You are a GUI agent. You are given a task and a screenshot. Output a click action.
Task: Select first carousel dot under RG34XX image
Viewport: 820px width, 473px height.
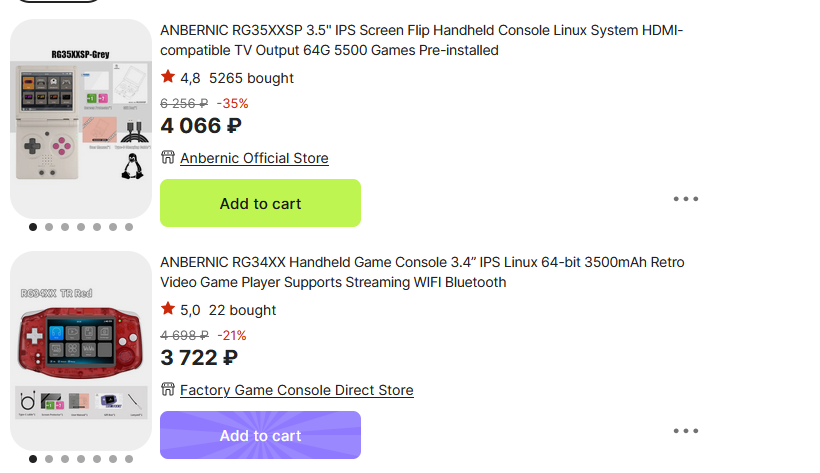coord(33,459)
